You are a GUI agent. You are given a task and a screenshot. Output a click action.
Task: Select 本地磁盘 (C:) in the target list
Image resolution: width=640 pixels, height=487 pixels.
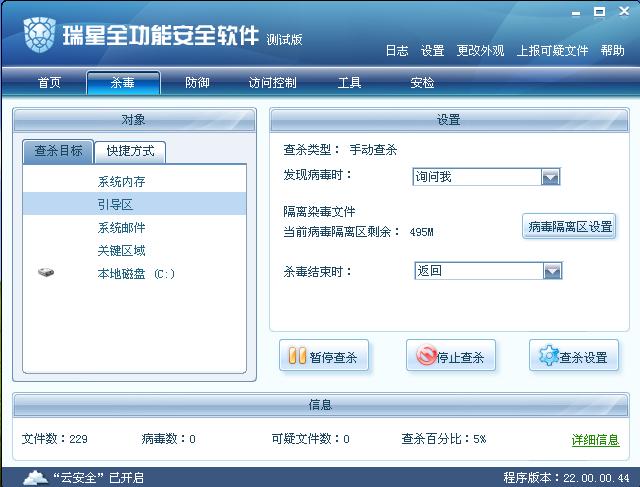(134, 273)
